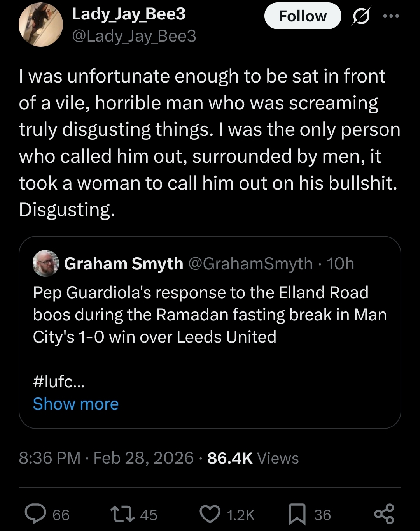
Task: Tap the share icon
Action: point(384,514)
